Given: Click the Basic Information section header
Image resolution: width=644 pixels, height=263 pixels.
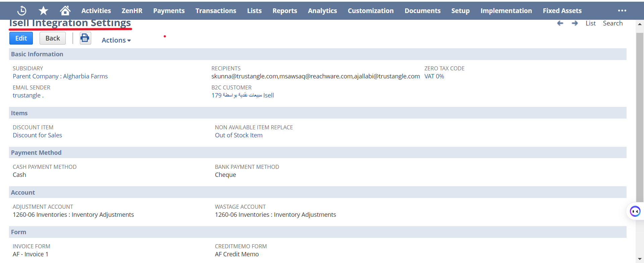Looking at the screenshot, I should [317, 54].
